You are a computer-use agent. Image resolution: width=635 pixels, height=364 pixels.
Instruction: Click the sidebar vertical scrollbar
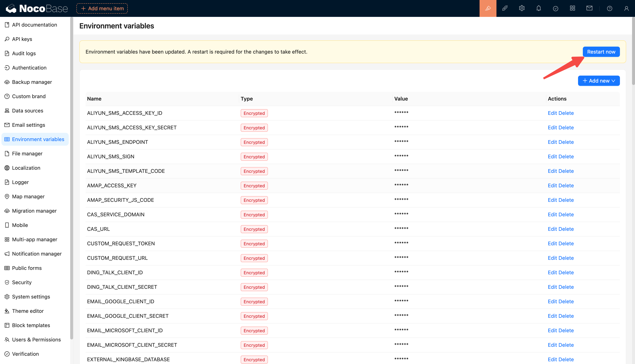tap(72, 175)
